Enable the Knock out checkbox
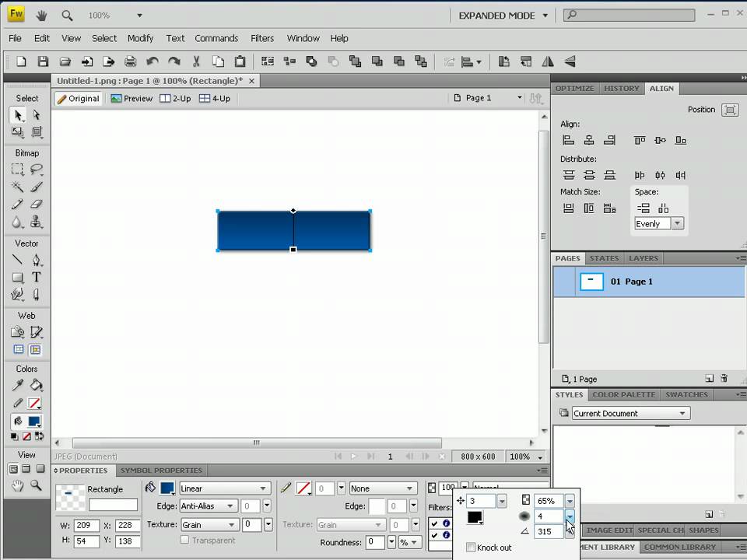 pyautogui.click(x=471, y=548)
